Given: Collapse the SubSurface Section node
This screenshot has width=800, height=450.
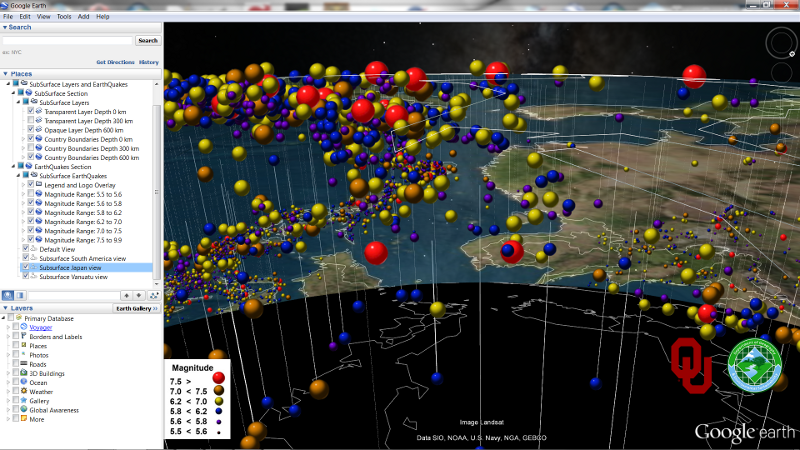Looking at the screenshot, I should pos(13,93).
